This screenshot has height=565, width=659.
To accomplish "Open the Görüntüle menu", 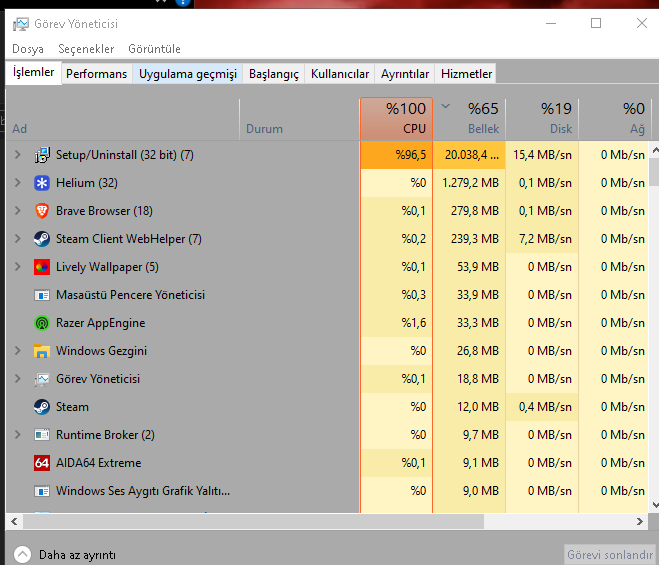I will (x=154, y=49).
